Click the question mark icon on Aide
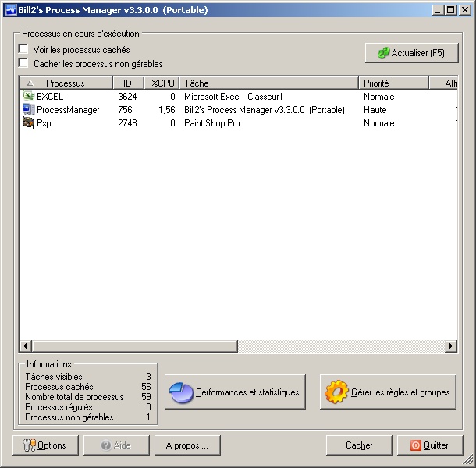This screenshot has height=468, width=476. click(x=106, y=445)
